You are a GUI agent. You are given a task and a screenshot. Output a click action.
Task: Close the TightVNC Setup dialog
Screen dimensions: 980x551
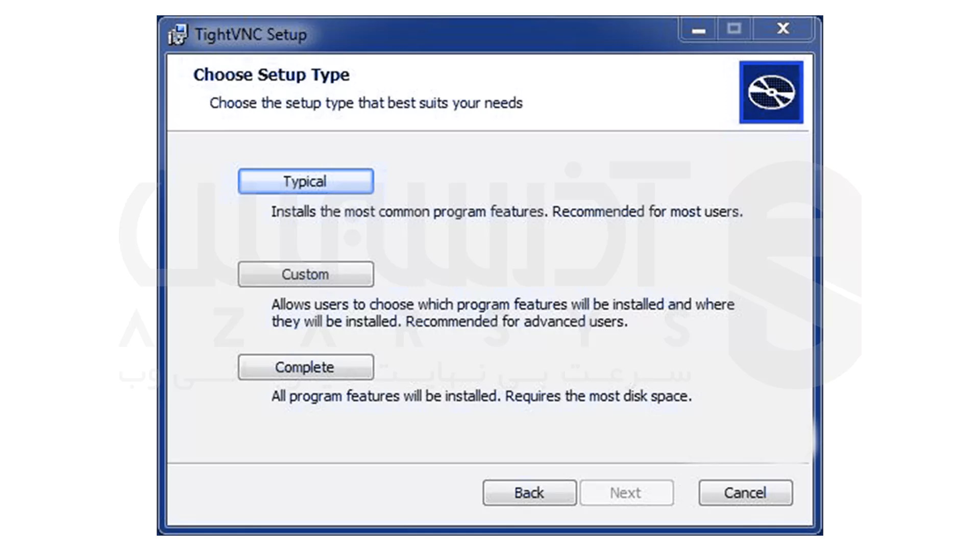(x=783, y=29)
